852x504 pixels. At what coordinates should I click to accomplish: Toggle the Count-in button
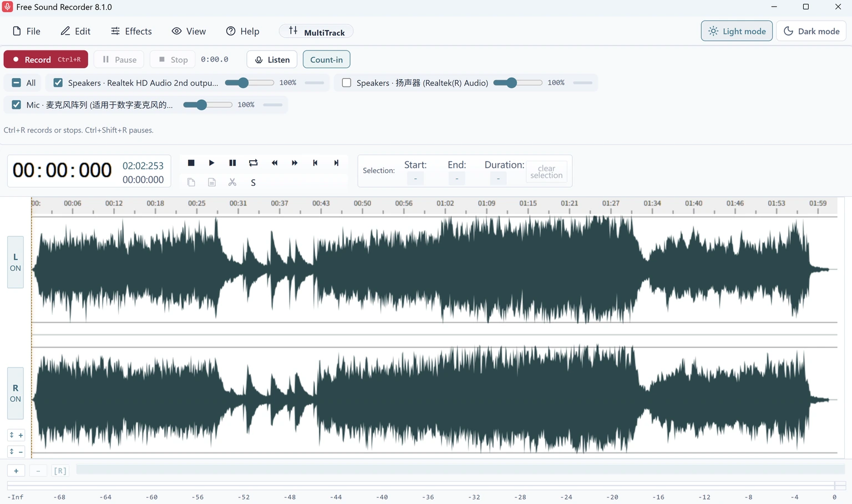(x=326, y=59)
